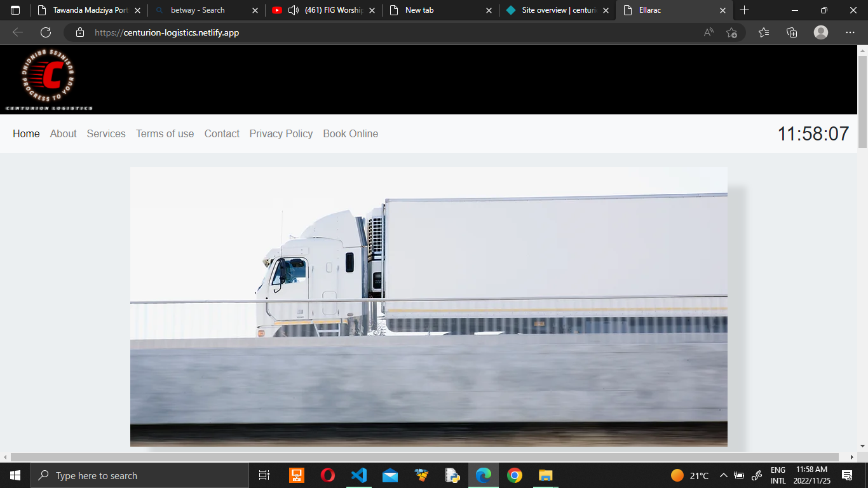Launch Visual Studio Code from the taskbar
Viewport: 868px width, 488px height.
[x=358, y=475]
